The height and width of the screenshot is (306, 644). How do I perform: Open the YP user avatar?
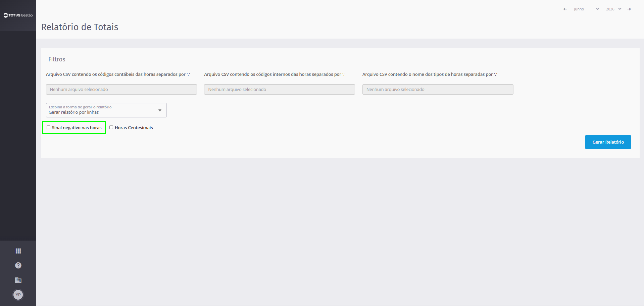18,295
